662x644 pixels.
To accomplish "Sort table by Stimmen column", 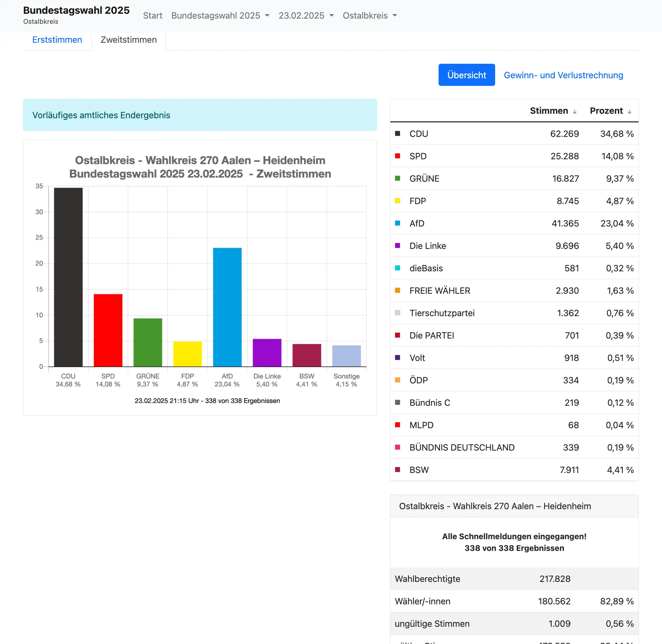I will tap(553, 111).
